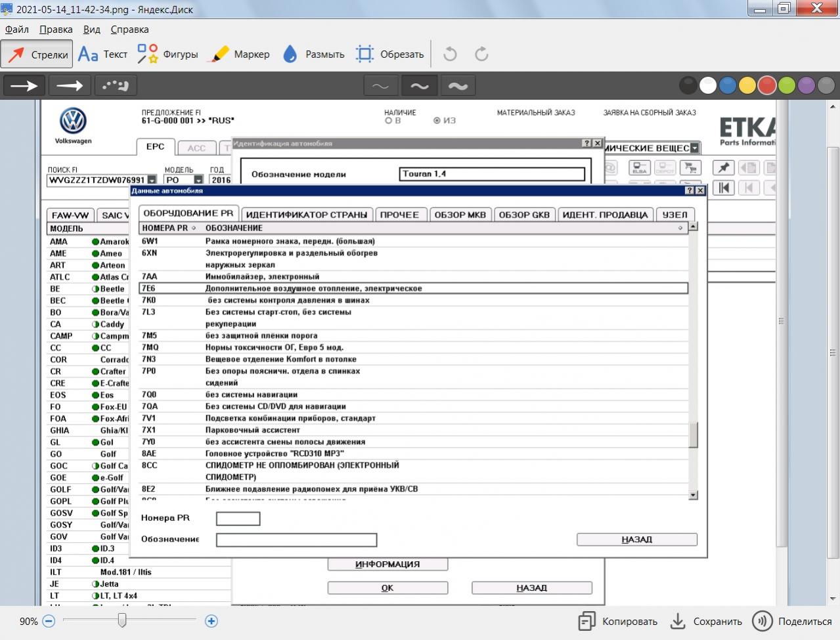Click help icon of Данные автомобиля dialog

[689, 190]
